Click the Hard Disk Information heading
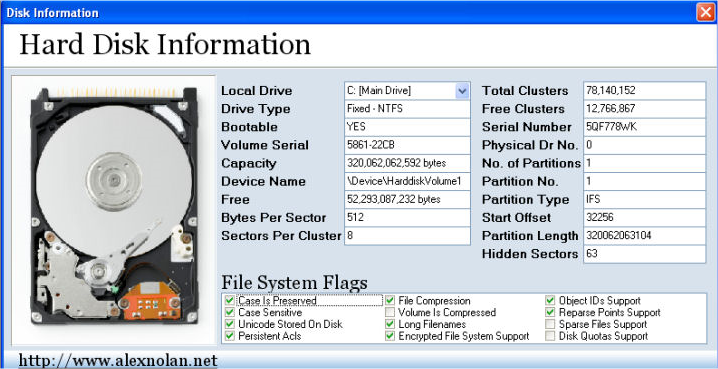 click(x=165, y=45)
